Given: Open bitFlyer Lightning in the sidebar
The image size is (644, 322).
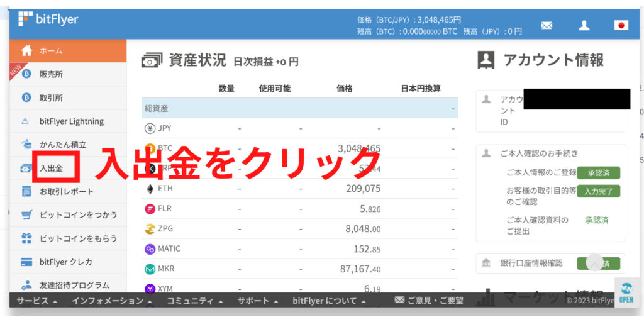Looking at the screenshot, I should [x=68, y=121].
